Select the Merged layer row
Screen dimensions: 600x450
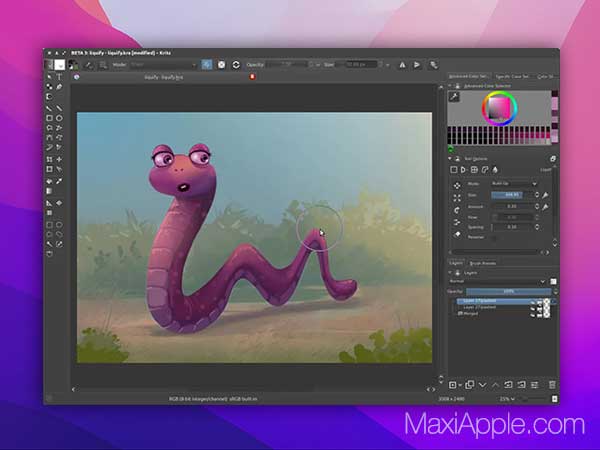tap(503, 313)
